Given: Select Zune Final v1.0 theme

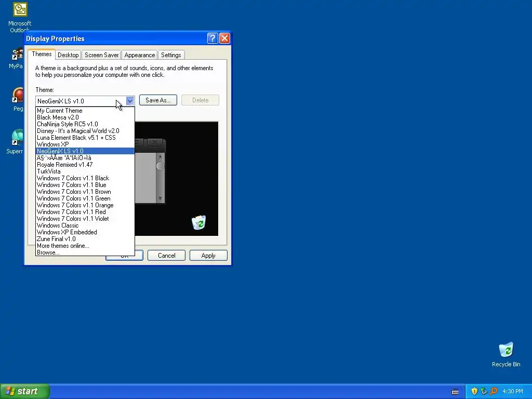Looking at the screenshot, I should pos(85,239).
